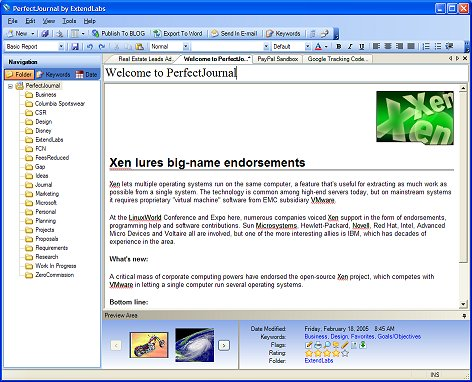This screenshot has height=382, width=472.
Task: Center align the text
Action: [388, 46]
